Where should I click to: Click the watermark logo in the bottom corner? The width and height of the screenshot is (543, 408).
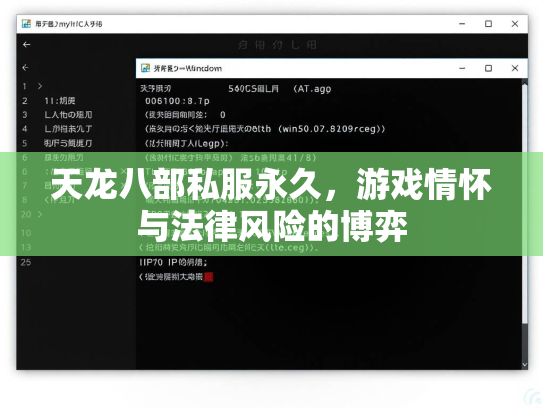tap(533, 398)
